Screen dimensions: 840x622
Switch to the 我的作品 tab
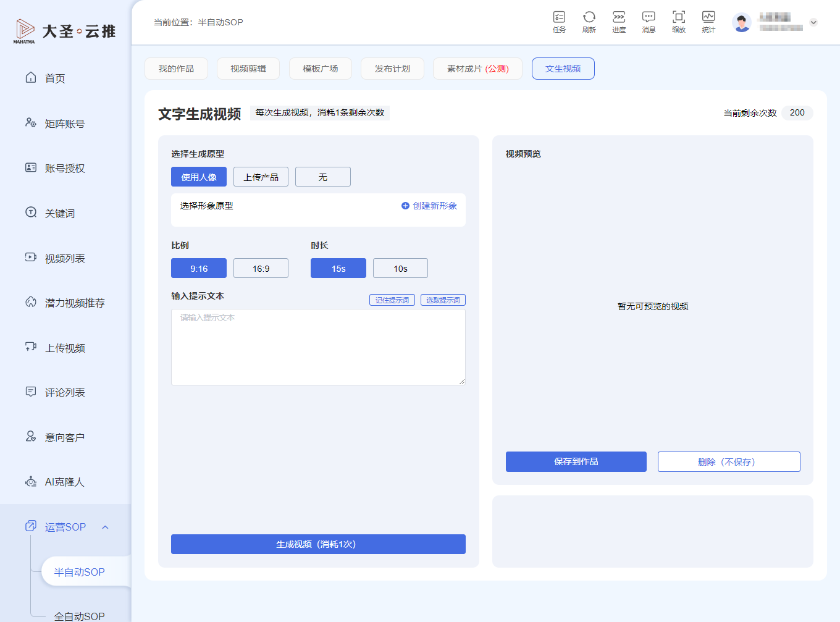(176, 69)
